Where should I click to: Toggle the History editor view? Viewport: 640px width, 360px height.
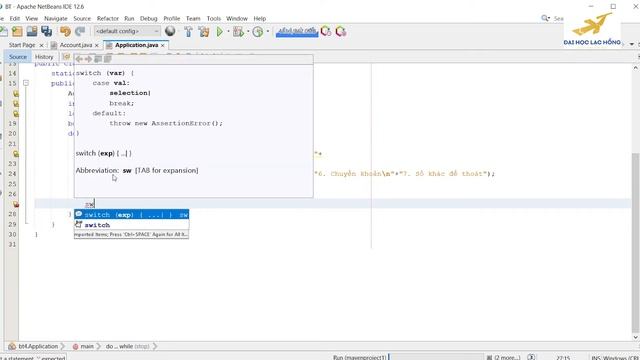coord(44,57)
